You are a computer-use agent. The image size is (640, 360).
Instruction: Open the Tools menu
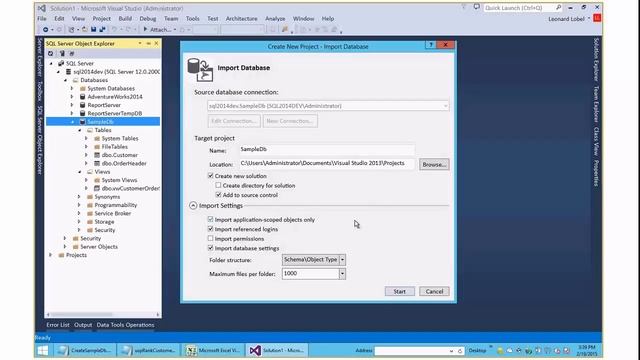tap(193, 19)
